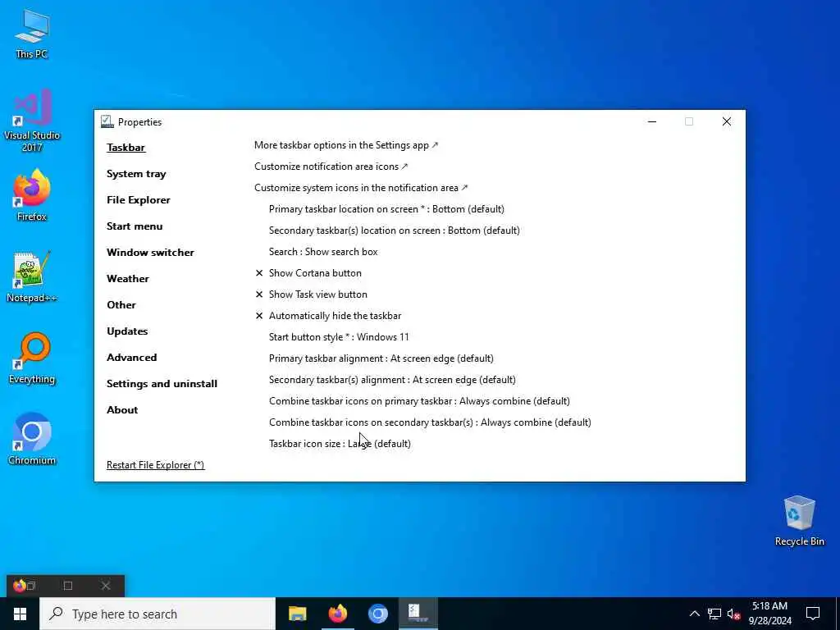Change Secondary taskbar(s) location on screen

[x=395, y=231]
